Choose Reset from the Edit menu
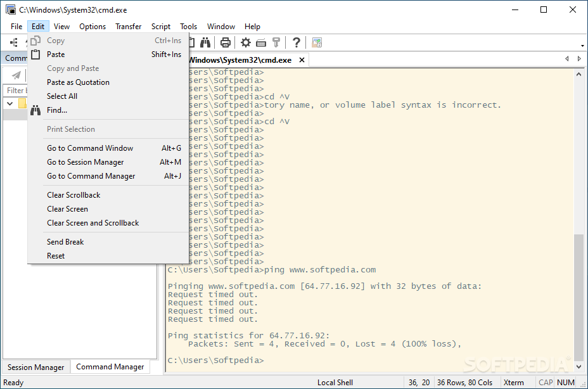 (x=108, y=255)
